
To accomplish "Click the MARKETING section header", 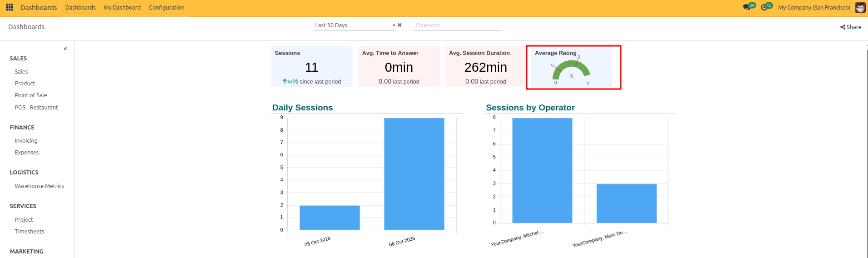I will 26,251.
